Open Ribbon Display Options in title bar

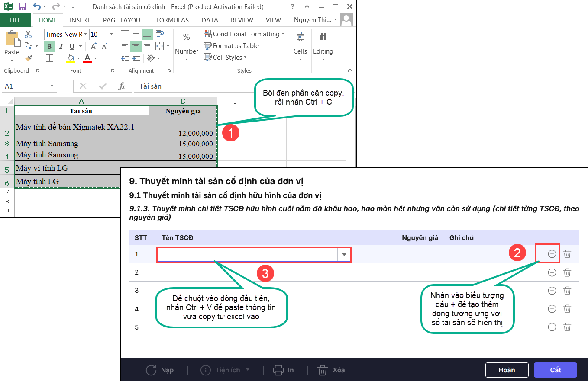tap(307, 7)
